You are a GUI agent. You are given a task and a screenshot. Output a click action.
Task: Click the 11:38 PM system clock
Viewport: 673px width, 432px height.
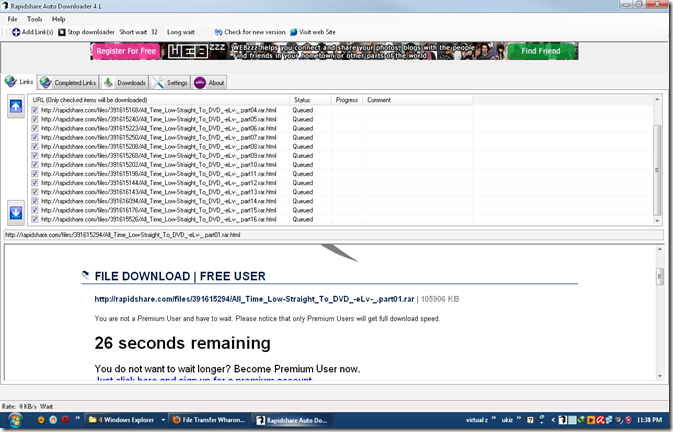tap(649, 420)
